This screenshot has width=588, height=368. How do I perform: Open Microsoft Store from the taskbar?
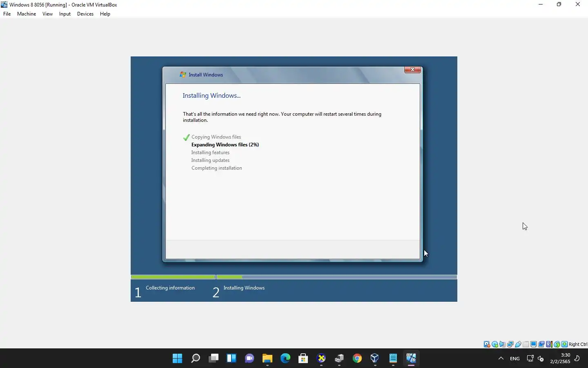303,359
